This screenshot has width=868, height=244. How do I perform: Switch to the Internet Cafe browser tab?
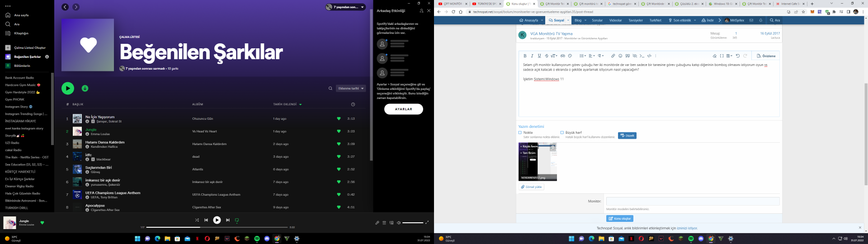coord(789,4)
